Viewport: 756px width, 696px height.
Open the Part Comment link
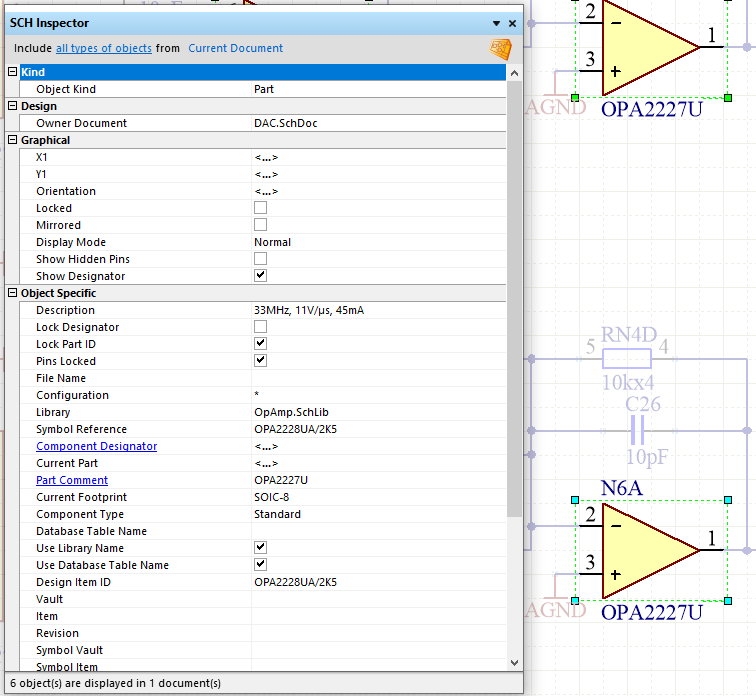click(72, 480)
